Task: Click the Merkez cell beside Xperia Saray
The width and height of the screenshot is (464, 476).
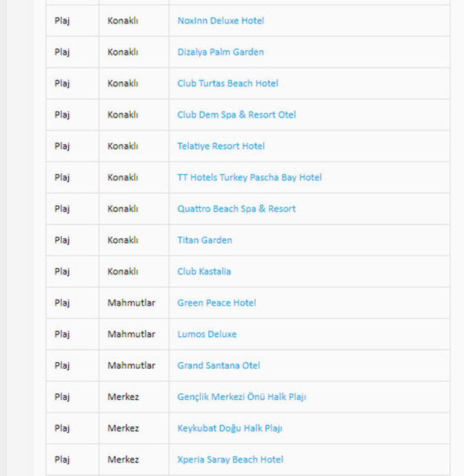Action: pos(123,460)
